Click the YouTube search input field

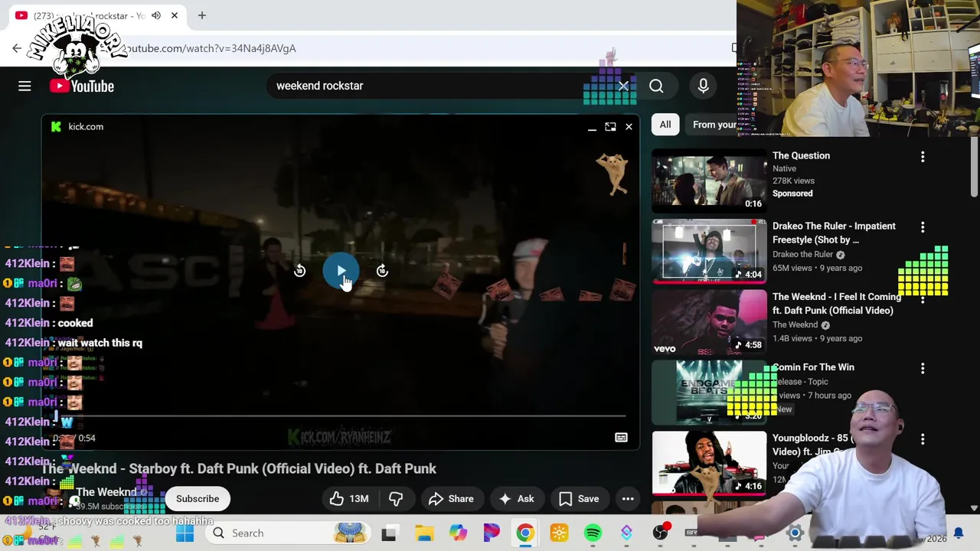440,86
